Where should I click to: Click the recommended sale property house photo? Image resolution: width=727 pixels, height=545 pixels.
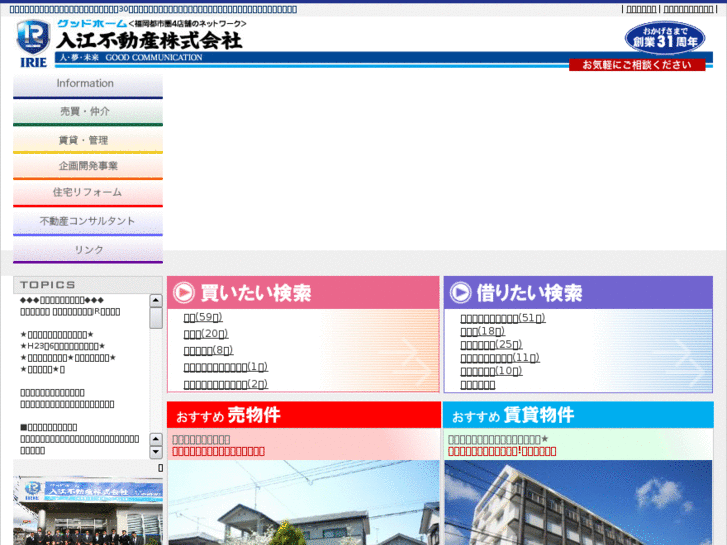(303, 502)
